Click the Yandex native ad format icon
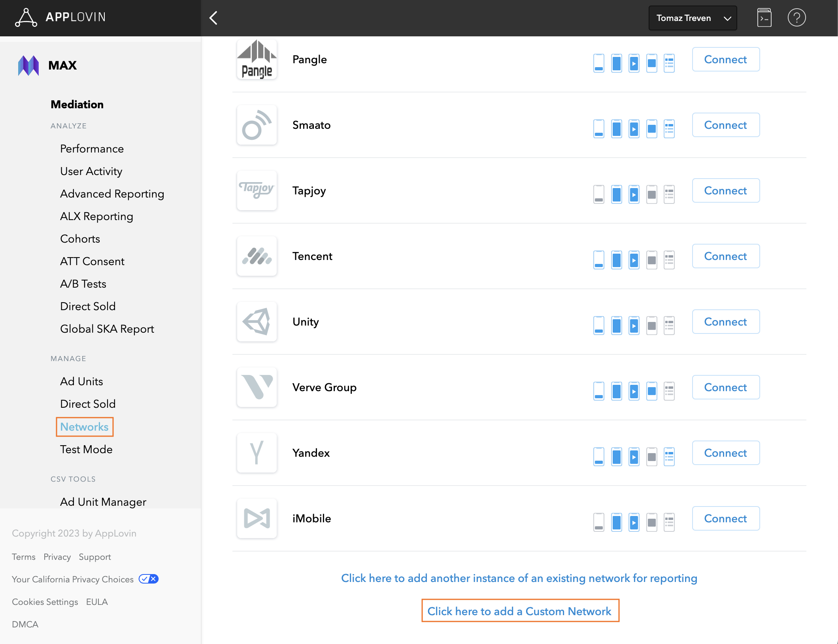838x644 pixels. [x=669, y=456]
